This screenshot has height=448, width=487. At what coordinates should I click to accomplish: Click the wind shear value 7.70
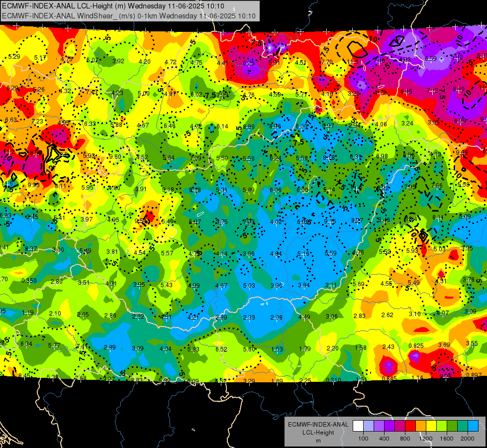(x=327, y=62)
